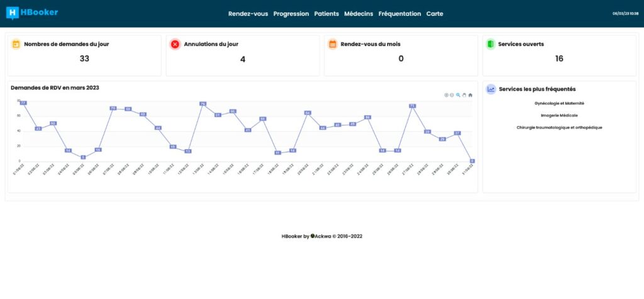Click the chart zoom in icon
This screenshot has width=644, height=299.
[446, 95]
